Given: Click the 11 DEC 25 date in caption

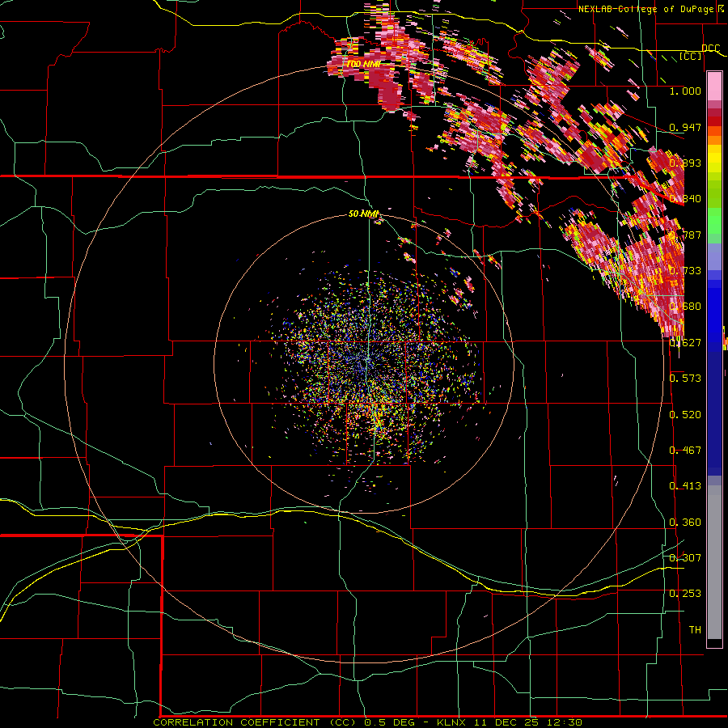Looking at the screenshot, I should point(506,722).
